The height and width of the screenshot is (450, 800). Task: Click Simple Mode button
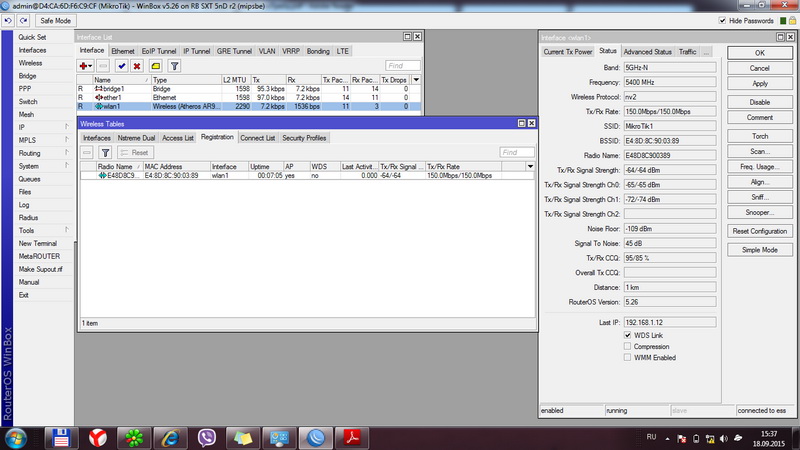(x=760, y=250)
